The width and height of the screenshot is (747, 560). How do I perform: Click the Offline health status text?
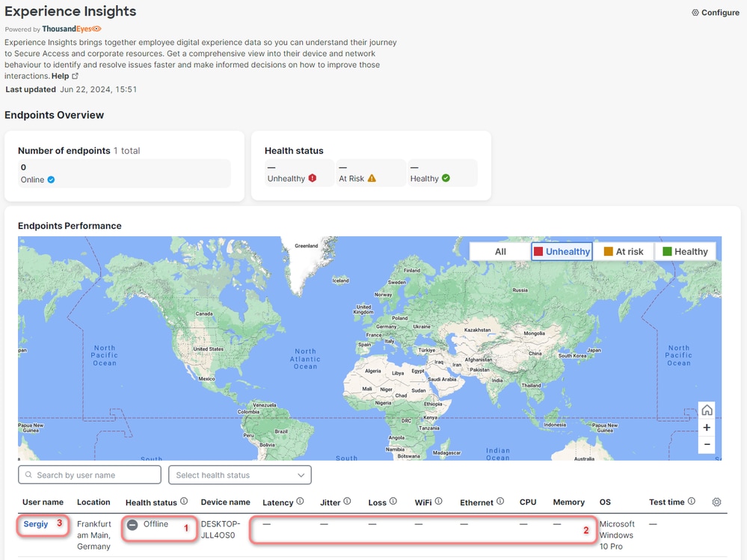coord(156,524)
